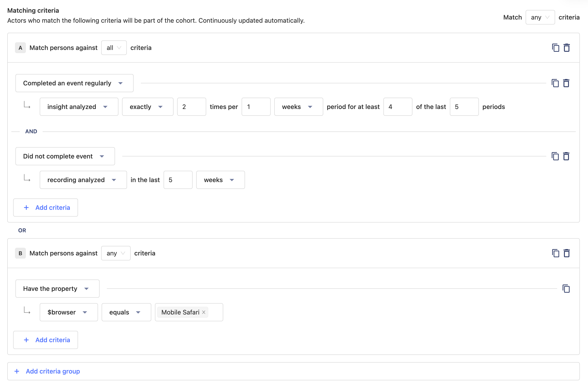The width and height of the screenshot is (588, 391).
Task: Expand the 'insight analyzed' event dropdown
Action: (x=79, y=107)
